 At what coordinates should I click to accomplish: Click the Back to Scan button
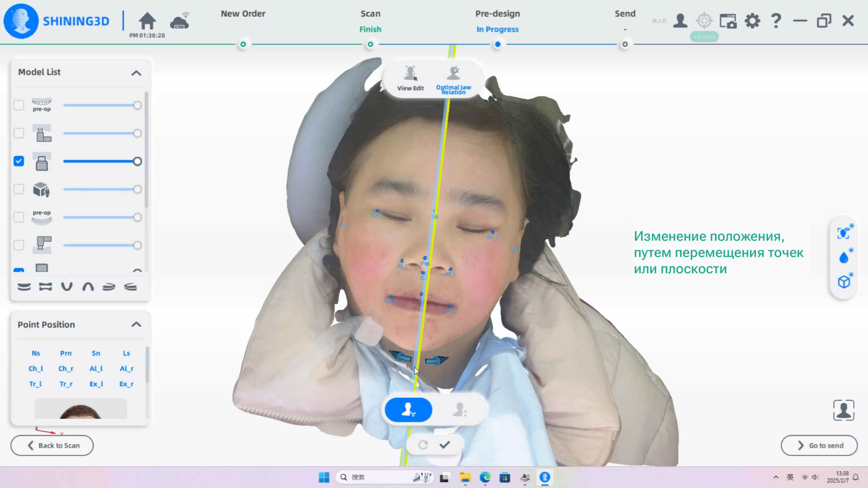click(x=52, y=445)
